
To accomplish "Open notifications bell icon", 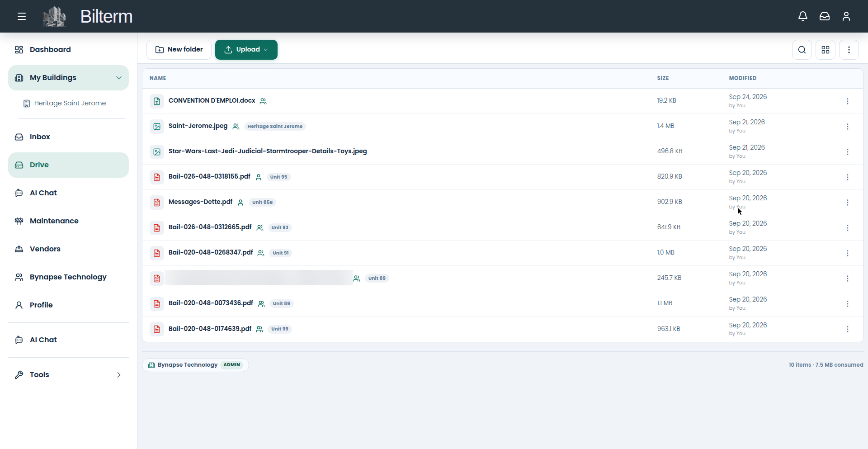I will (803, 17).
